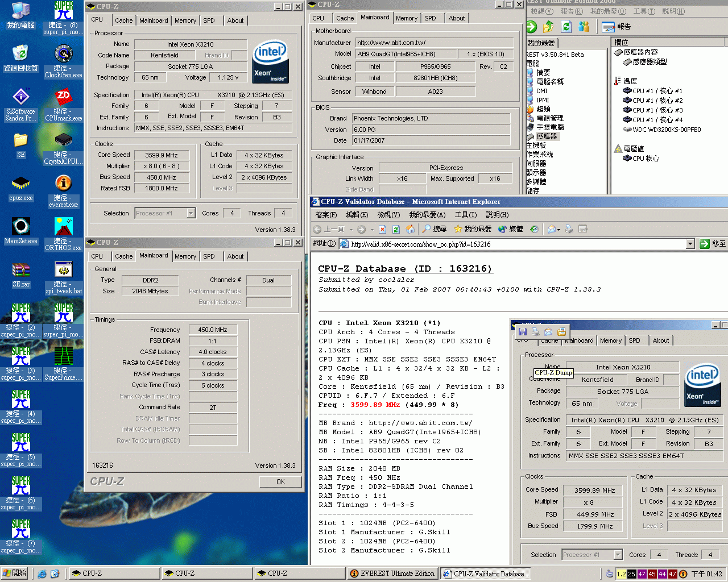The image size is (728, 582).
Task: Click Internet Explorer's History icon
Action: [534, 229]
